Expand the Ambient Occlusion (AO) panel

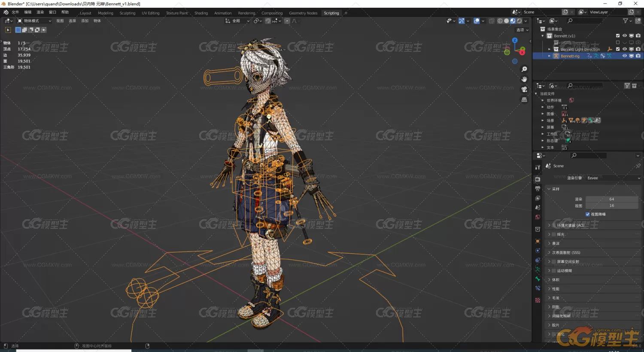tap(549, 225)
